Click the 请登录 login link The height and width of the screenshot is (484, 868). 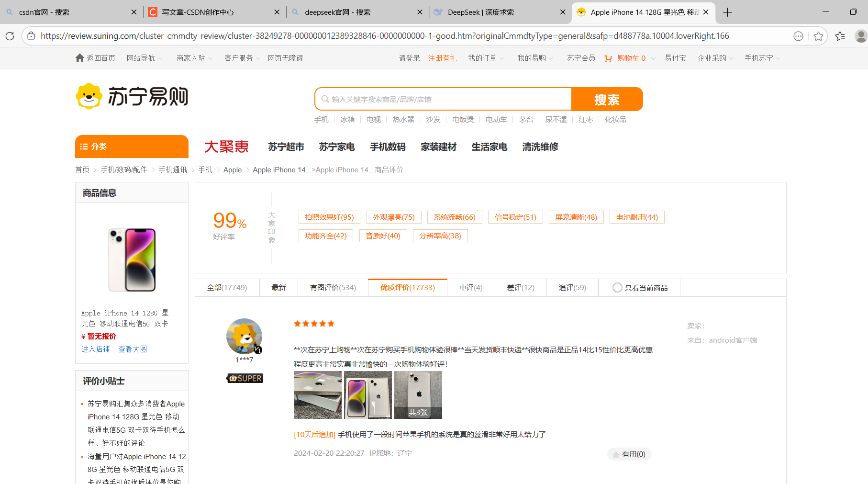410,58
